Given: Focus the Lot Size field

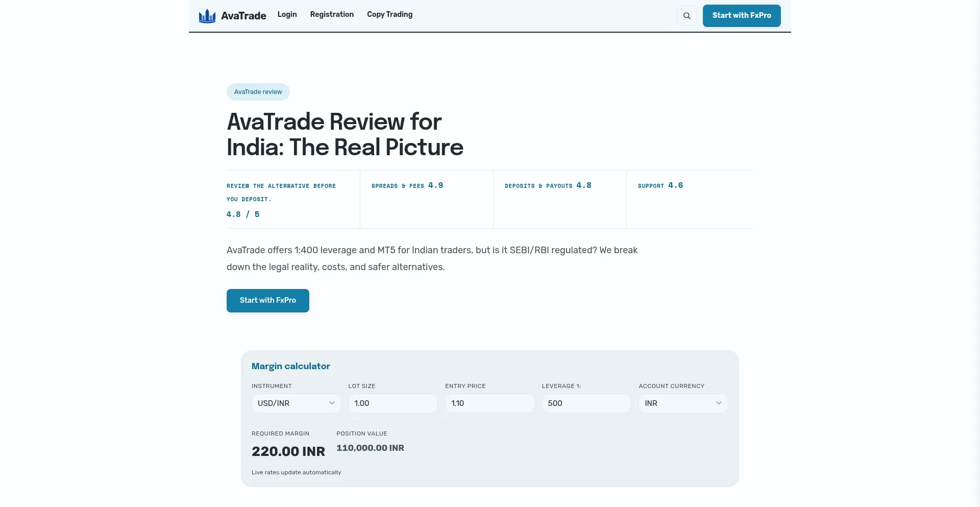Looking at the screenshot, I should (x=393, y=403).
